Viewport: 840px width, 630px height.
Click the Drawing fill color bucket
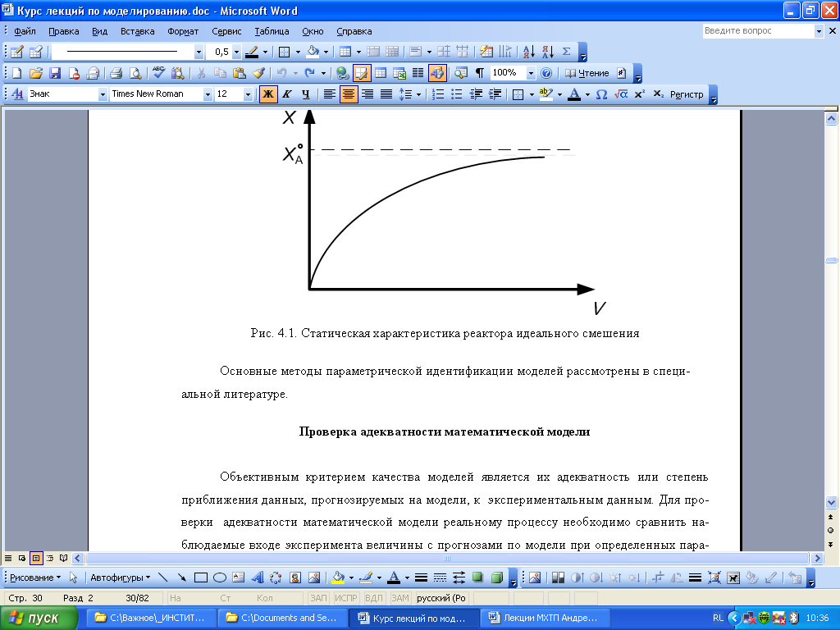click(x=338, y=577)
